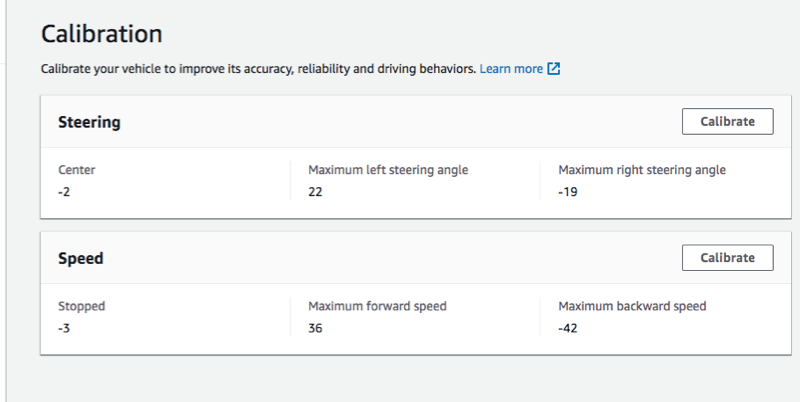
Task: Select the Speed section header
Action: 81,258
